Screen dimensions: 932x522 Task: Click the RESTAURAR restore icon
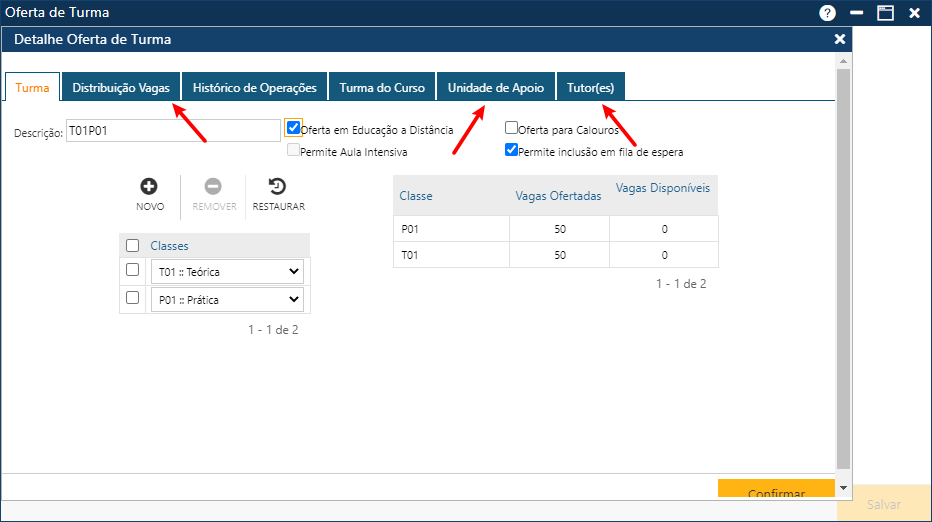click(278, 187)
